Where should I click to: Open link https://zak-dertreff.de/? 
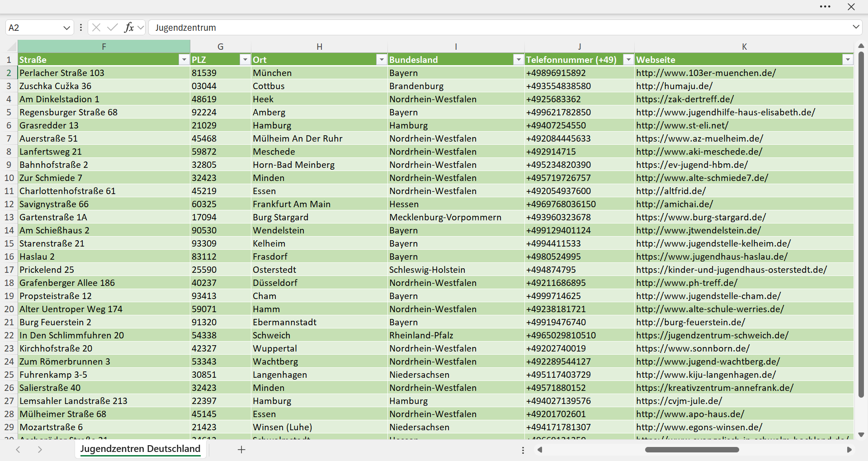[685, 99]
